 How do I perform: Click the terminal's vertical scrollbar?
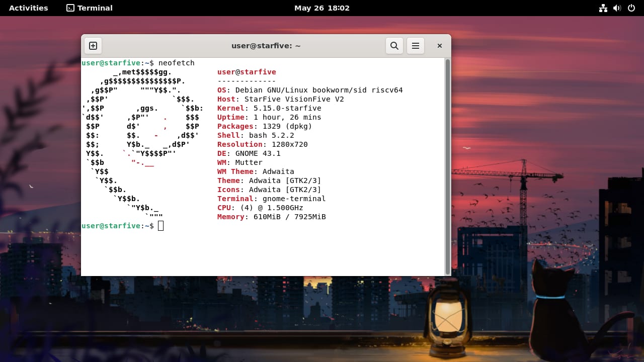pos(448,166)
